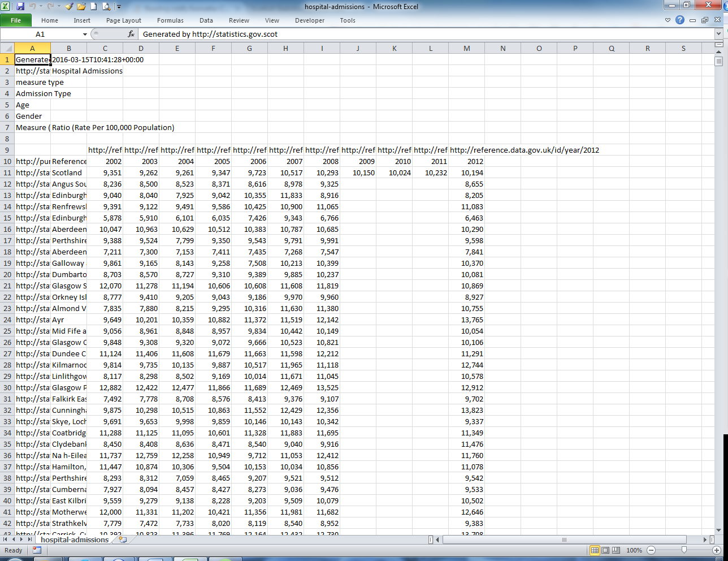Select column C by its header
Viewport: 728px width, 561px height.
[x=105, y=49]
